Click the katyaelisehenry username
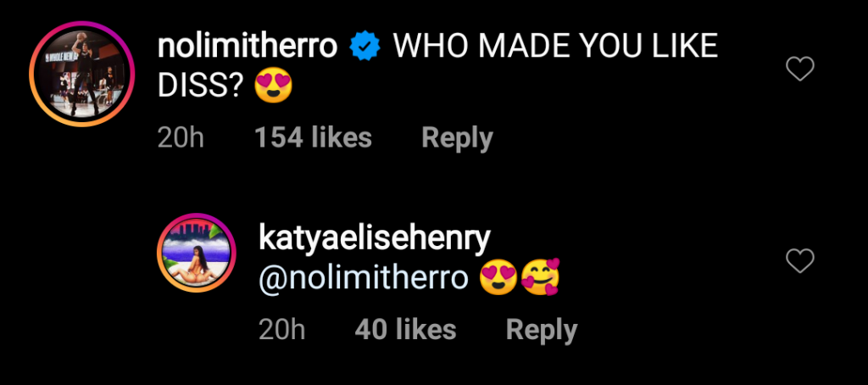Viewport: 868px width, 385px height. coord(373,239)
